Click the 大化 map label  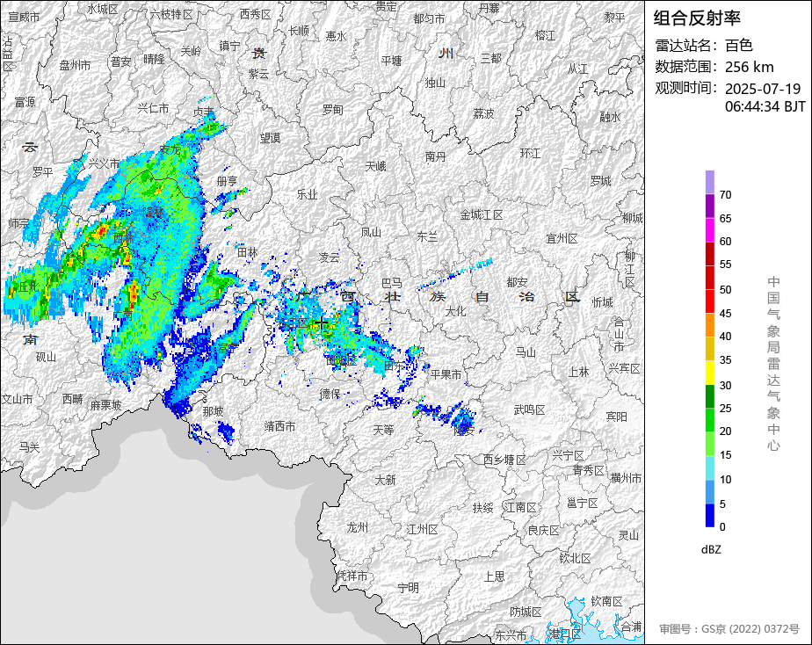pyautogui.click(x=455, y=311)
